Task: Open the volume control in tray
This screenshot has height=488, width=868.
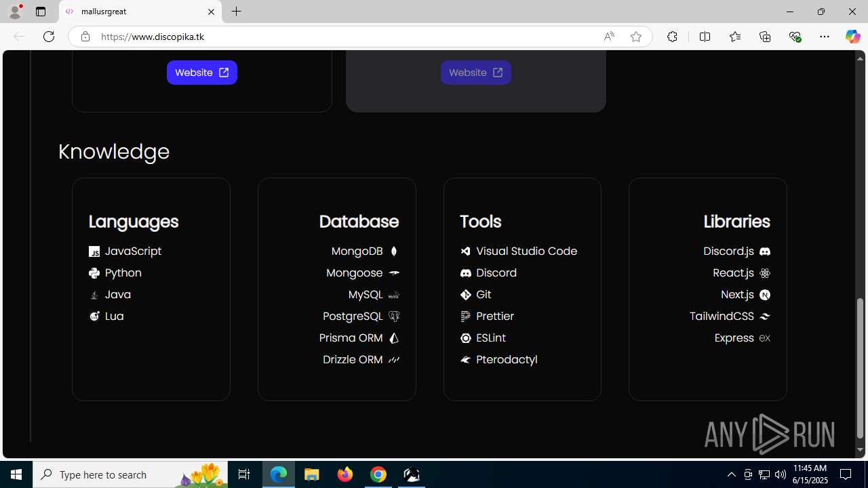Action: (781, 474)
